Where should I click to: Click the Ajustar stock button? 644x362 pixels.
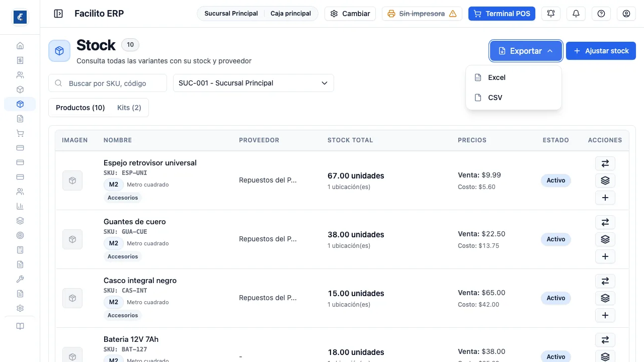pyautogui.click(x=601, y=51)
